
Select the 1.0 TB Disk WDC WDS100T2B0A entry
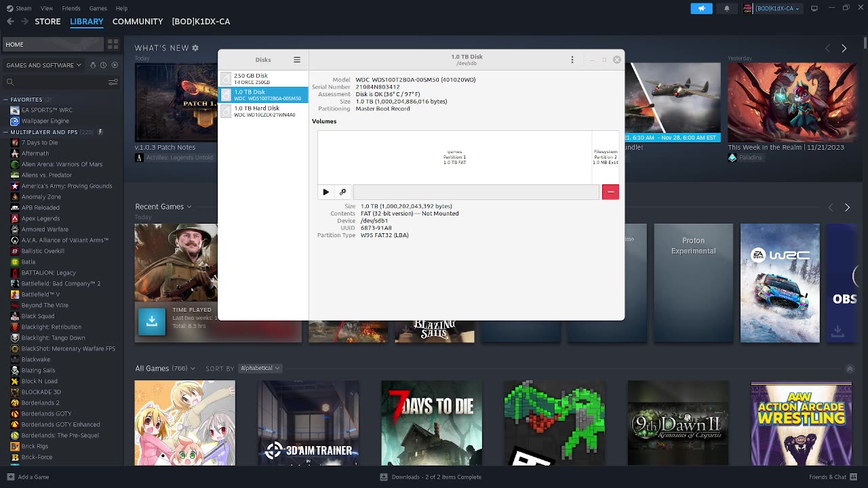coord(263,95)
